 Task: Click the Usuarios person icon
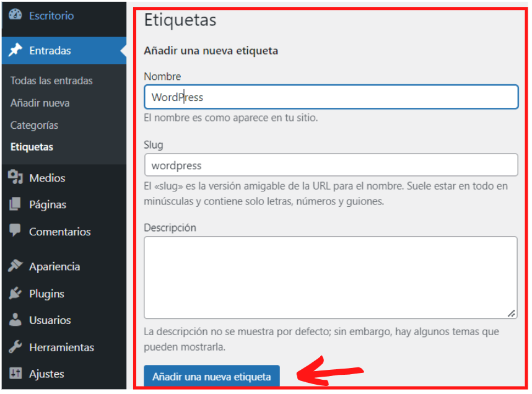pyautogui.click(x=15, y=320)
